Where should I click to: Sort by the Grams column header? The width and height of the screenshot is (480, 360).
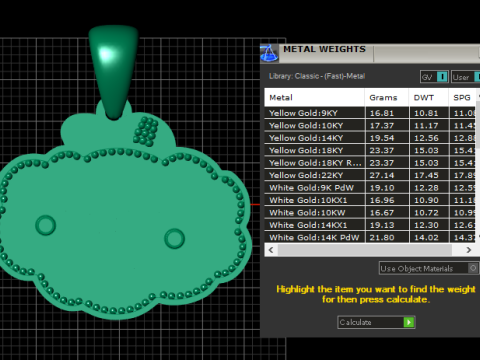point(387,98)
